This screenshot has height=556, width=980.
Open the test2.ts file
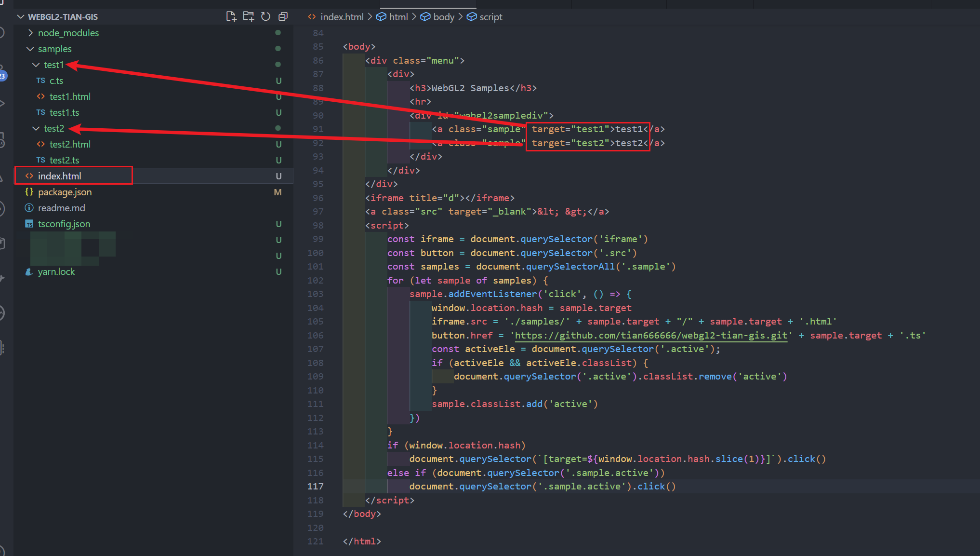[64, 160]
